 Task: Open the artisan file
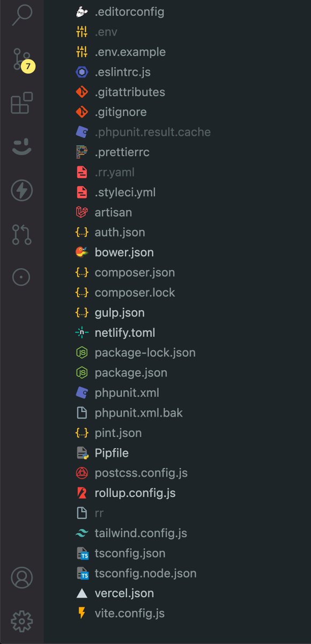point(113,213)
